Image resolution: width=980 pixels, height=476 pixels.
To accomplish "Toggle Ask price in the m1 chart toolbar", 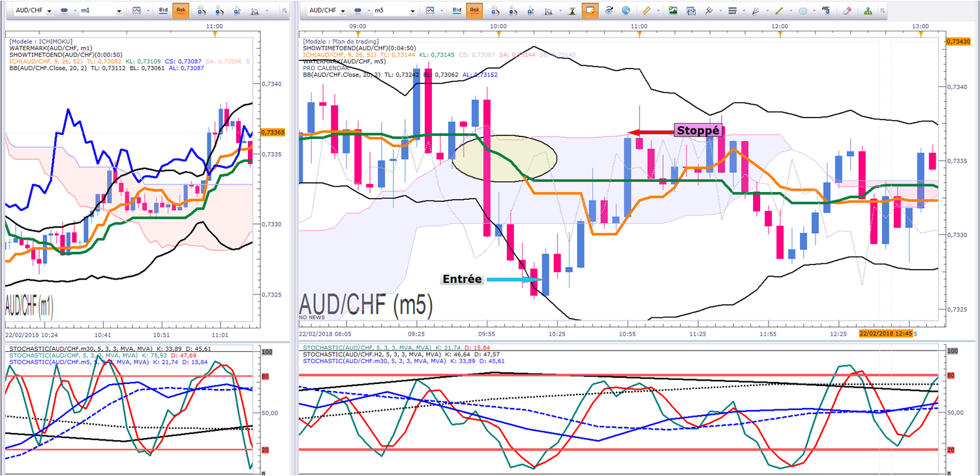I will click(x=180, y=10).
